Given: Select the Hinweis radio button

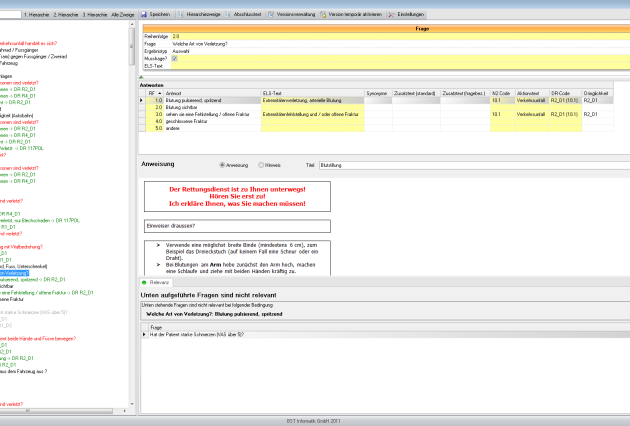Looking at the screenshot, I should [x=261, y=165].
